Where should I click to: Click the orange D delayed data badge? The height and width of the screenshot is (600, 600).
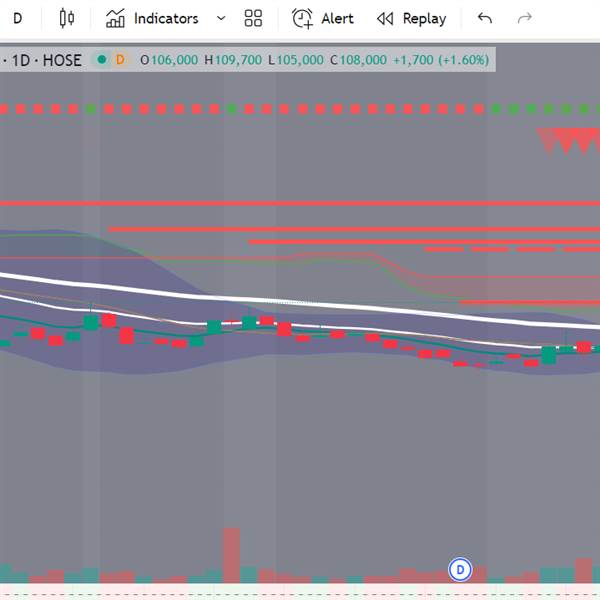click(x=120, y=60)
